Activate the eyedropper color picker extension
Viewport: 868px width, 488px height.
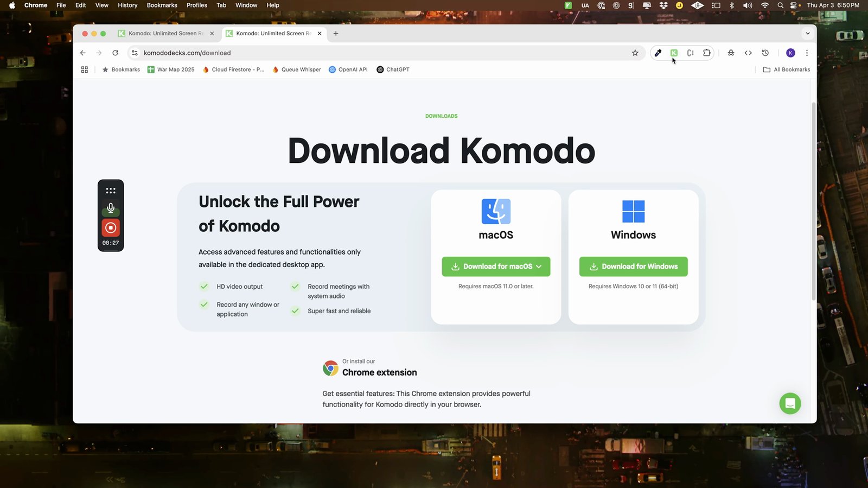[658, 53]
